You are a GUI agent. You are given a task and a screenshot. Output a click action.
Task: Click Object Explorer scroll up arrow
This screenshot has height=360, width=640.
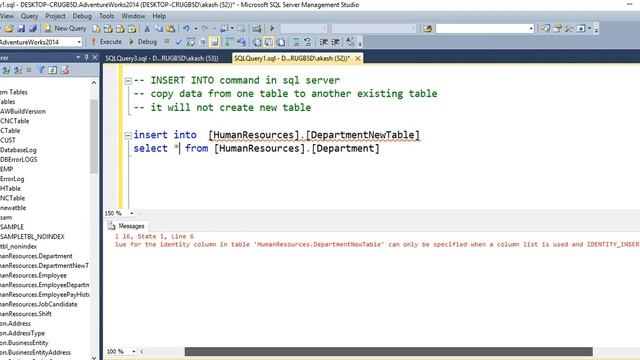[x=94, y=83]
